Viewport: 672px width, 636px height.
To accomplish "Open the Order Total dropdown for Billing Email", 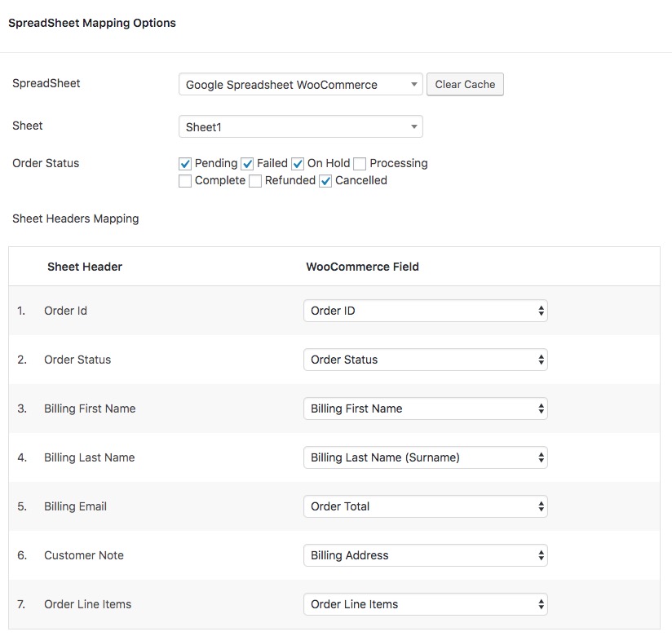I will (x=425, y=506).
